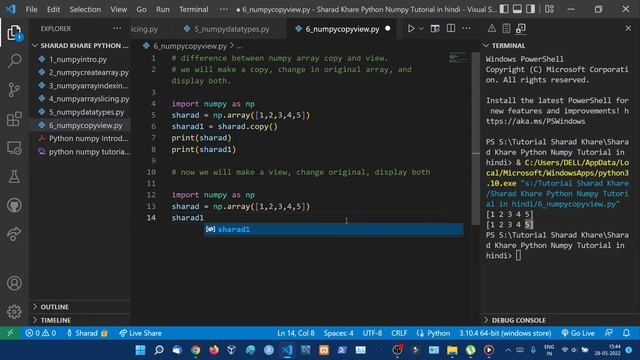Open the Remote Explorer view

(x=14, y=148)
